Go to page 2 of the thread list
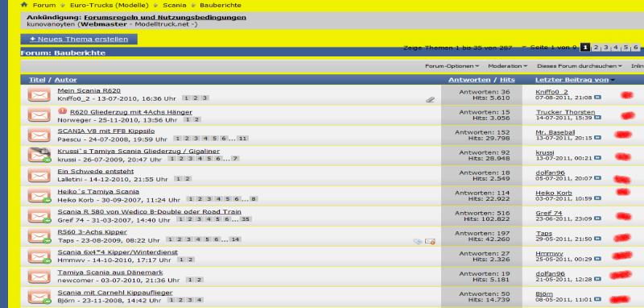Screen dimensions: 644x308 coord(596,48)
